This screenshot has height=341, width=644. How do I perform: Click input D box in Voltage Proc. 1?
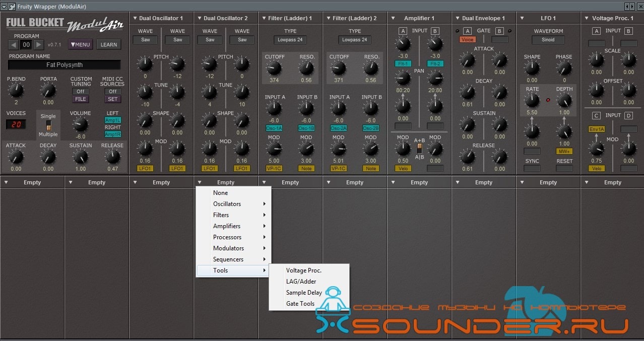click(x=628, y=116)
